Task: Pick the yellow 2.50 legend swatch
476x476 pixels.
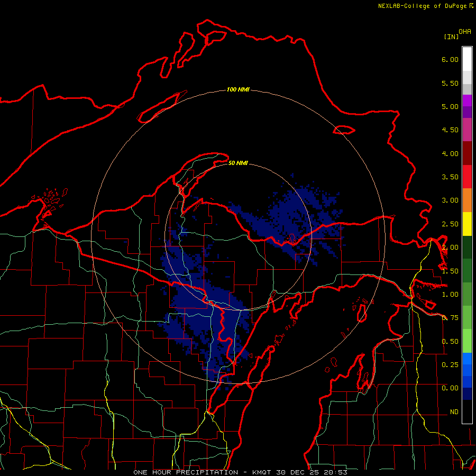Action: (x=467, y=224)
